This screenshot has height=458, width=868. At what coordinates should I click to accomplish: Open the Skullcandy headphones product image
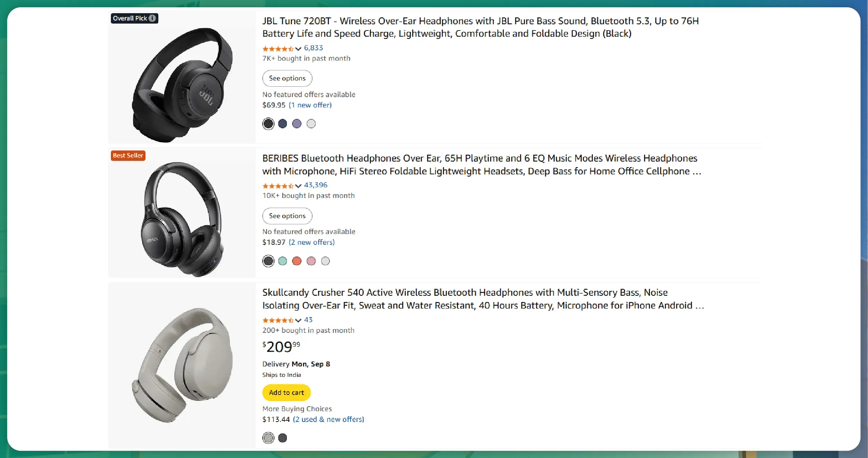[182, 365]
